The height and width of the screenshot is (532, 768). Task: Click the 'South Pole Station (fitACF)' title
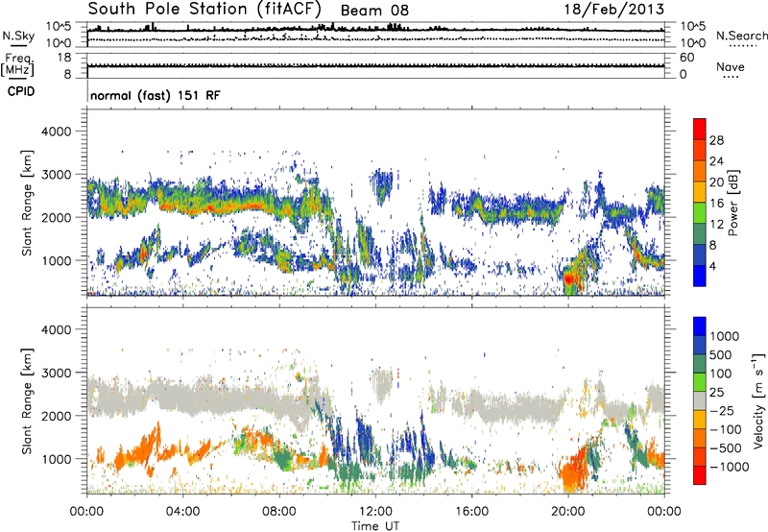coord(204,9)
